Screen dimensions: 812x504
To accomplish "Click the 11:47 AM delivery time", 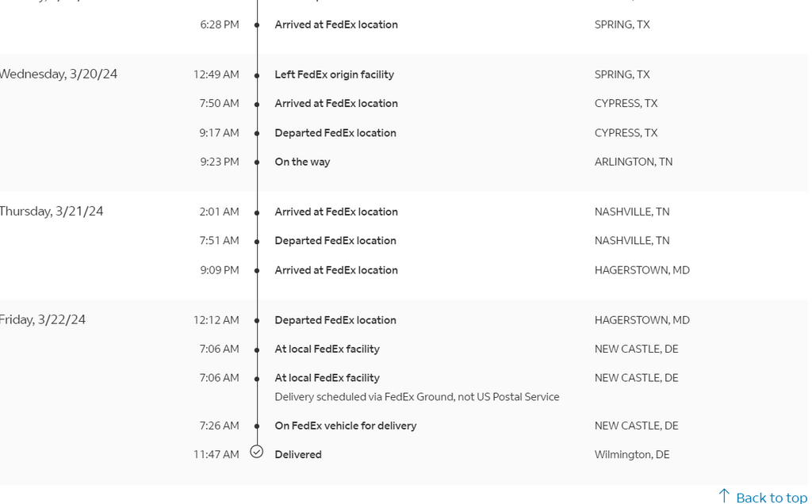I will point(216,454).
